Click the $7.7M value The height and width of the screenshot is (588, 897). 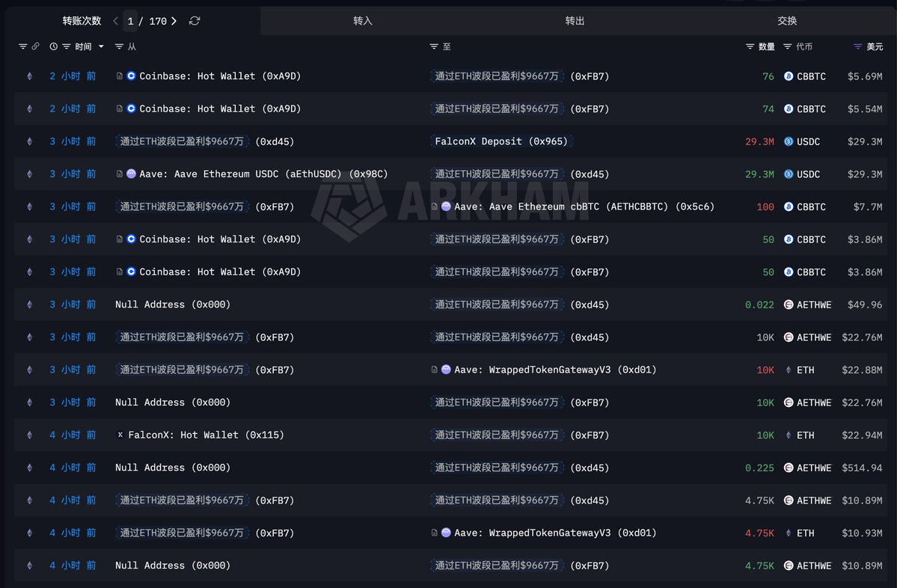click(868, 206)
